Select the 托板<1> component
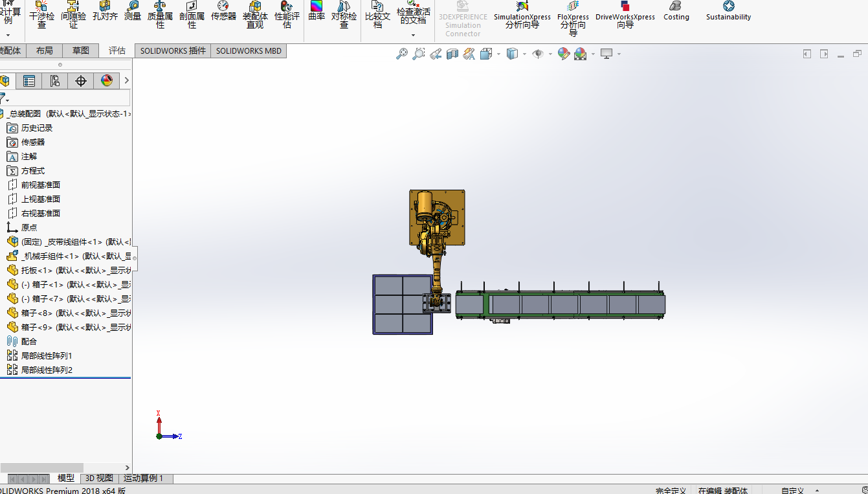The width and height of the screenshot is (868, 494). click(x=69, y=271)
